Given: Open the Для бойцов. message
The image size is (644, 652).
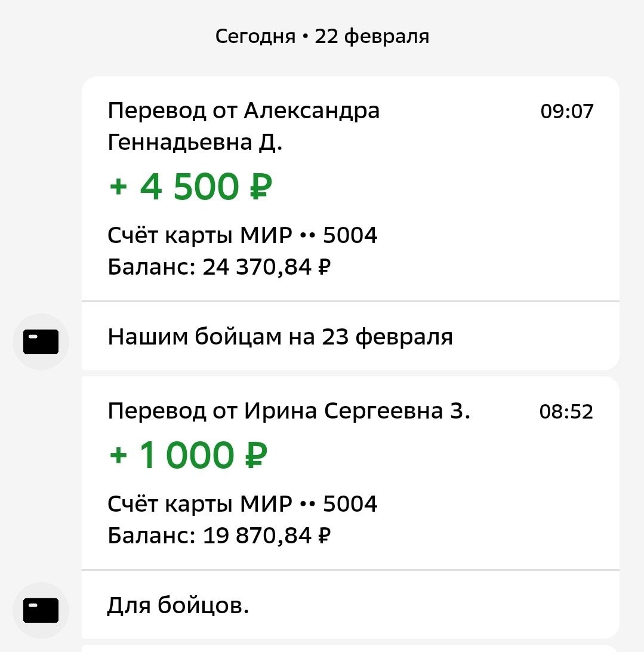Looking at the screenshot, I should click(x=178, y=606).
